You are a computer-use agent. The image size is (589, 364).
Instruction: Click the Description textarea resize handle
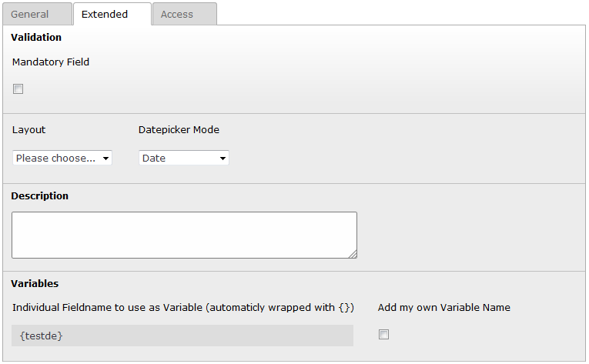coord(353,254)
